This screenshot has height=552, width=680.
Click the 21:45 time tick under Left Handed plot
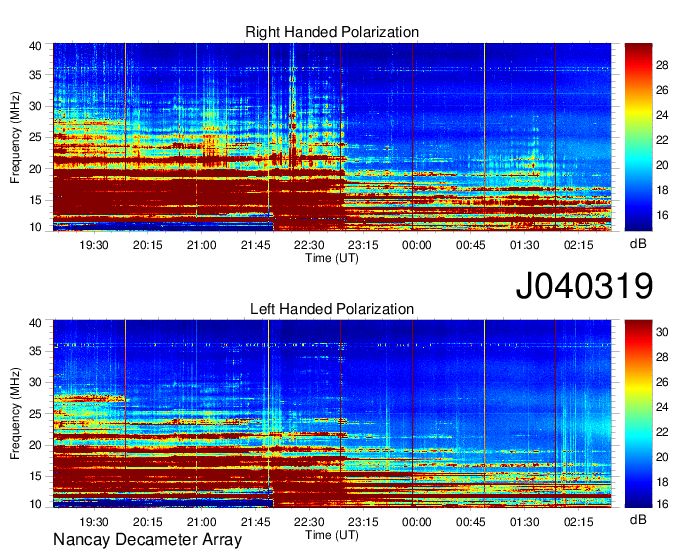[x=255, y=522]
